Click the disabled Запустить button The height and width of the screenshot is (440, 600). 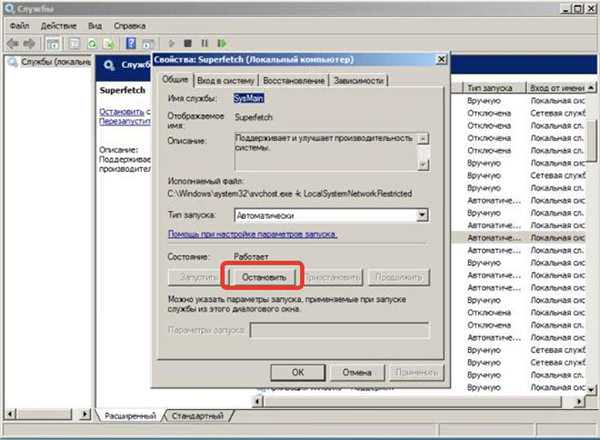197,277
